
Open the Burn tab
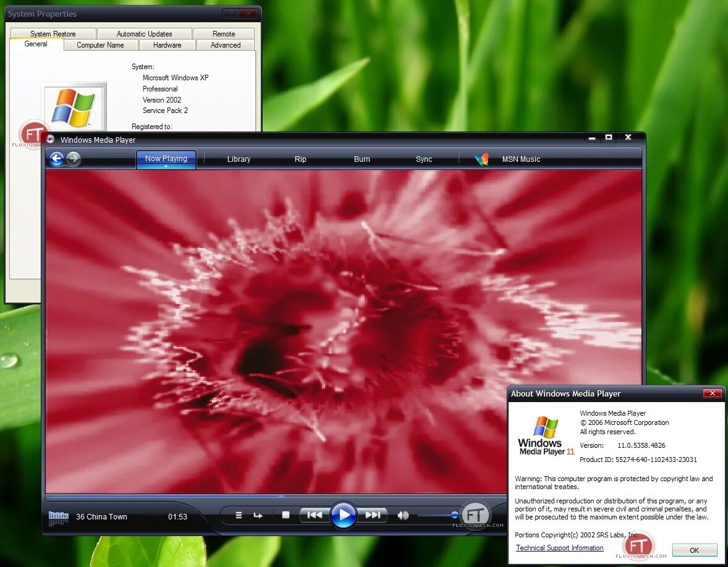click(x=362, y=159)
